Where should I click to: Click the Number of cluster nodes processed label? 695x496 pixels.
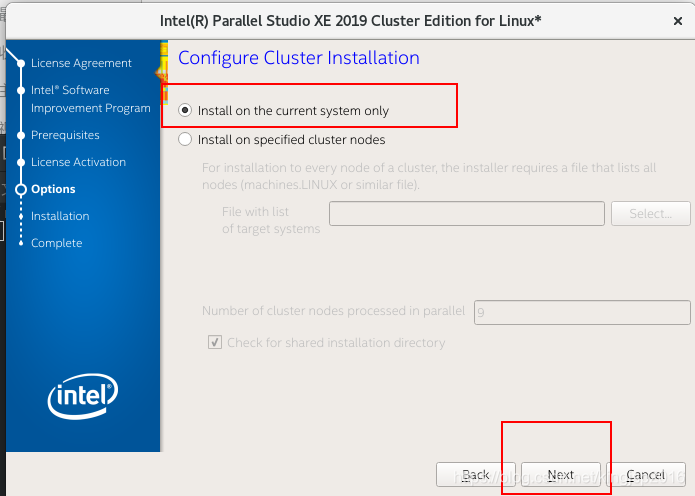[x=333, y=311]
